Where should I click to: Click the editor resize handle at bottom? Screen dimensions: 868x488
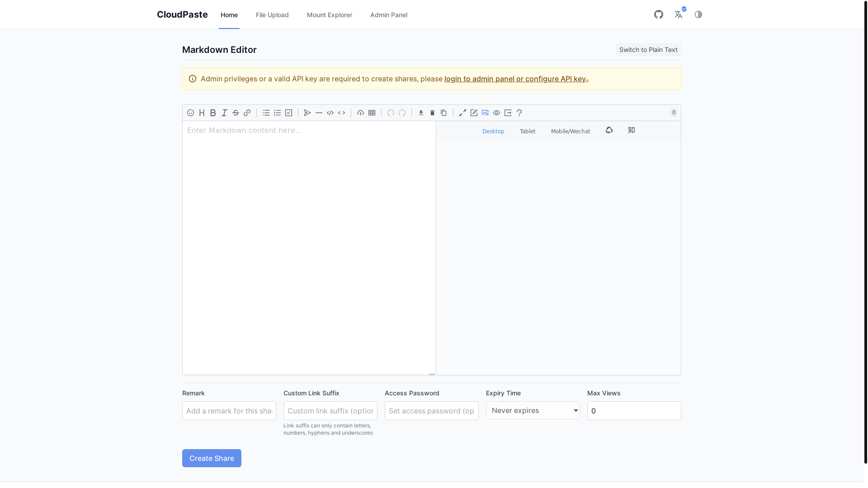tap(432, 374)
